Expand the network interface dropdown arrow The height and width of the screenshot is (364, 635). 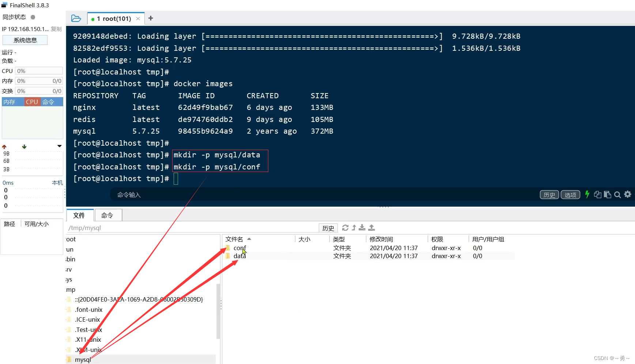60,146
